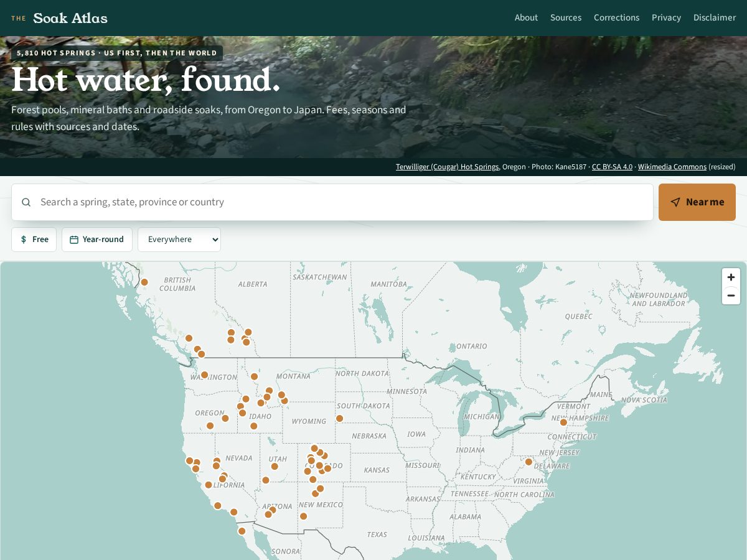The height and width of the screenshot is (560, 747).
Task: Select the marker left of the Montana label
Action: point(254,376)
